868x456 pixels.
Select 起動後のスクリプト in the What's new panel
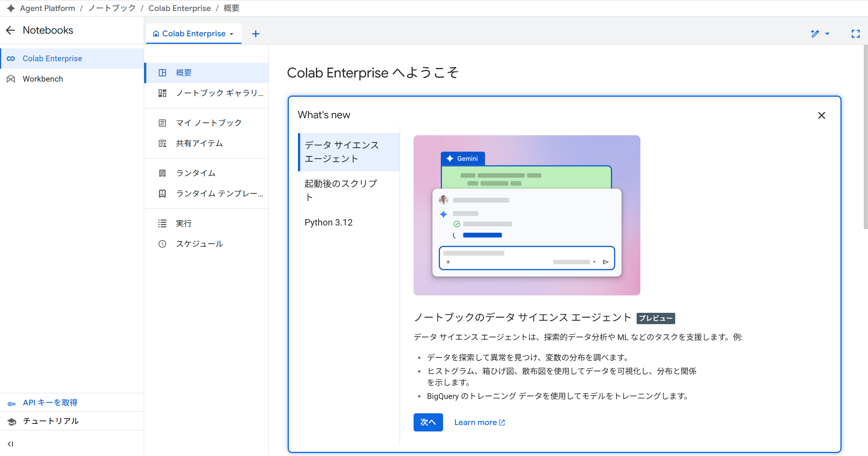click(x=340, y=190)
